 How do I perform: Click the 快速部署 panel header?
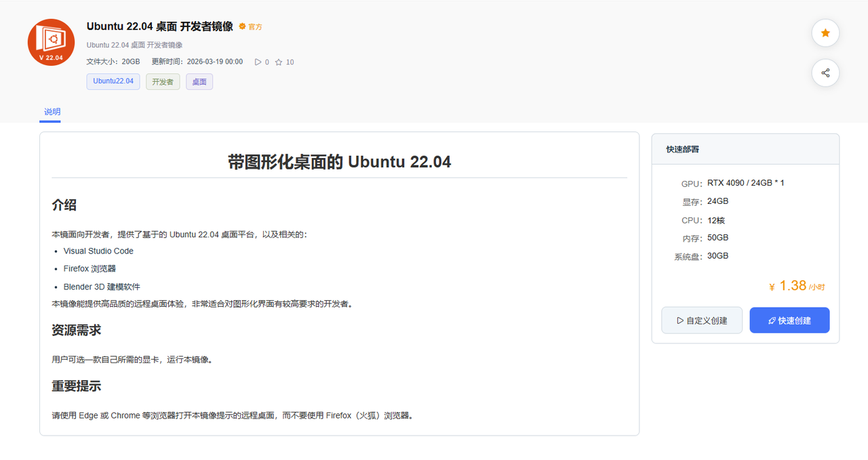(745, 149)
